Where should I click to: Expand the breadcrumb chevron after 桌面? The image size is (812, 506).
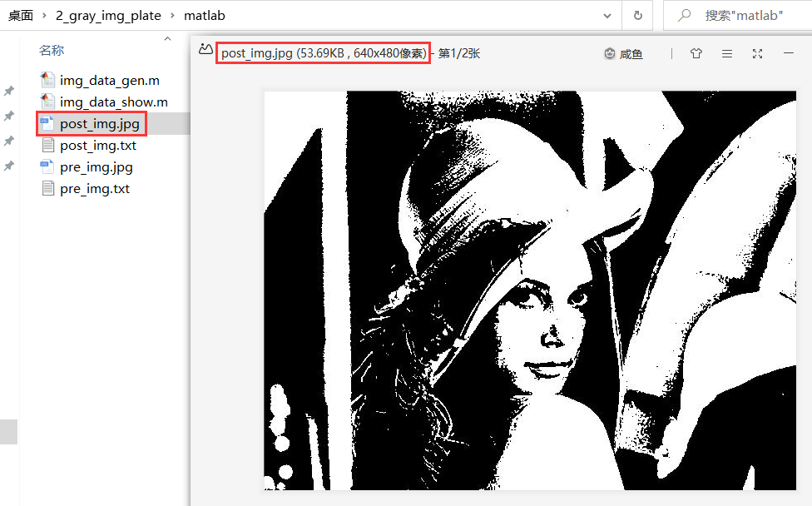click(45, 16)
